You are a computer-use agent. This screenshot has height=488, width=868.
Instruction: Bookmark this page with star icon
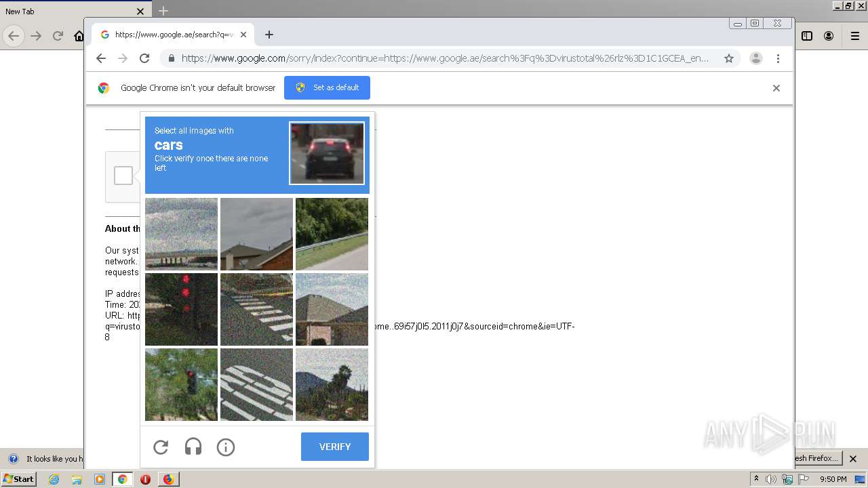pos(729,58)
